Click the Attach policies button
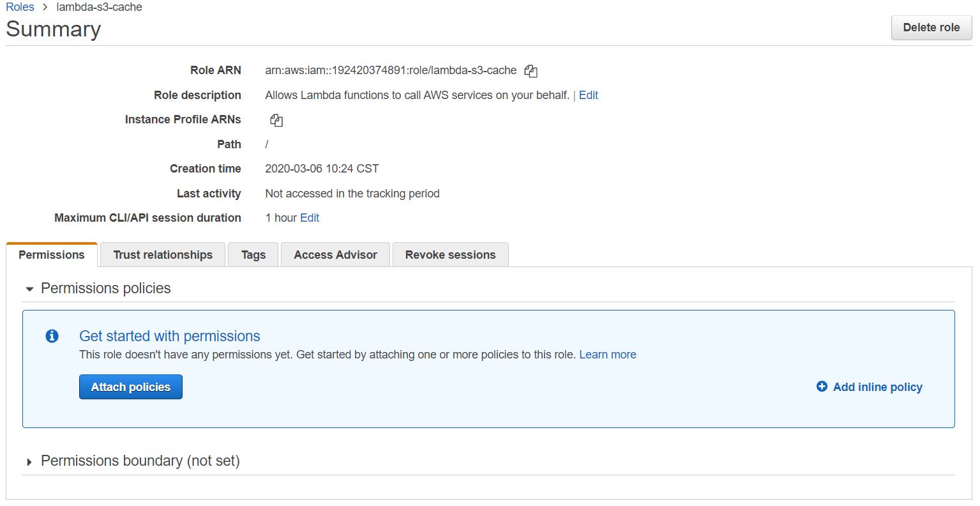The image size is (980, 506). point(131,387)
